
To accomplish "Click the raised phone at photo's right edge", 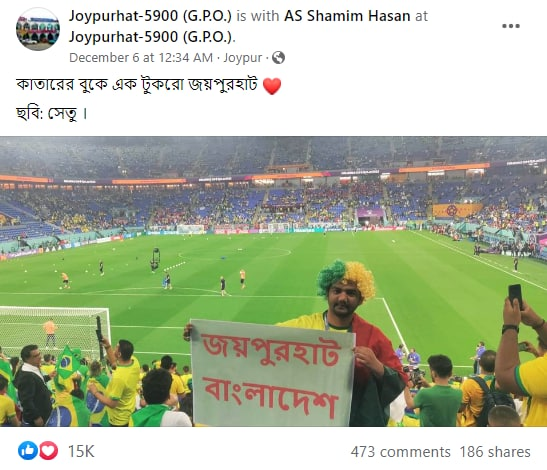I will point(515,297).
